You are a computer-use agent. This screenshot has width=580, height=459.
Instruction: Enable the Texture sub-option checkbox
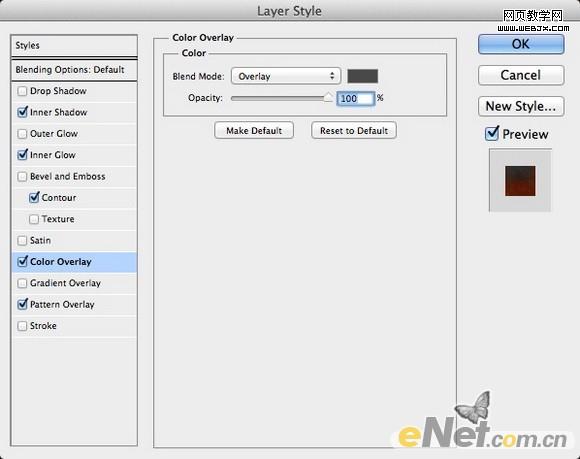click(x=34, y=219)
